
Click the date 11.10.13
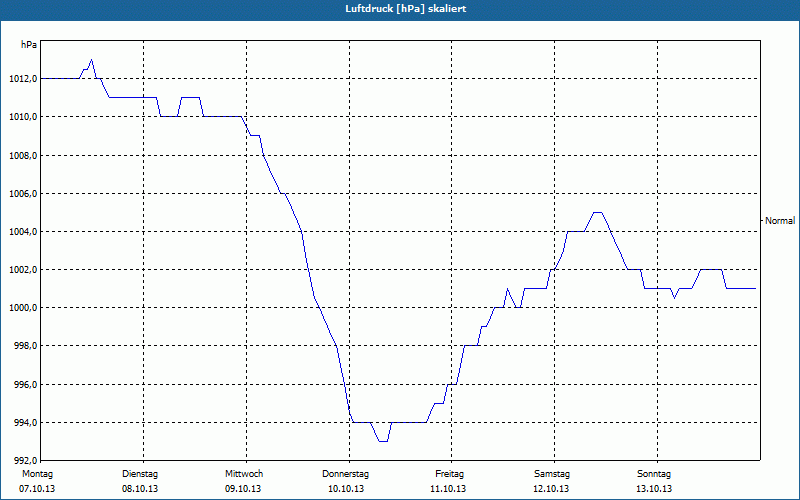[x=448, y=489]
